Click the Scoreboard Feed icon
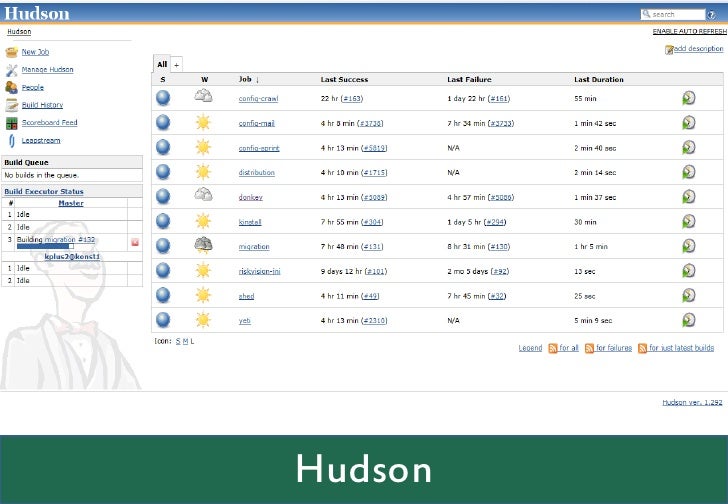The height and width of the screenshot is (504, 728). [x=12, y=123]
